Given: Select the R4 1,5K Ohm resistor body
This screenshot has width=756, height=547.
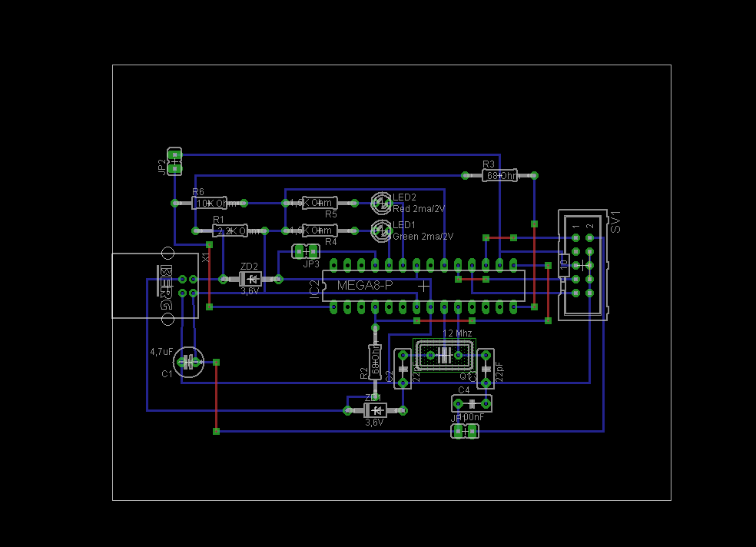Looking at the screenshot, I should 320,230.
